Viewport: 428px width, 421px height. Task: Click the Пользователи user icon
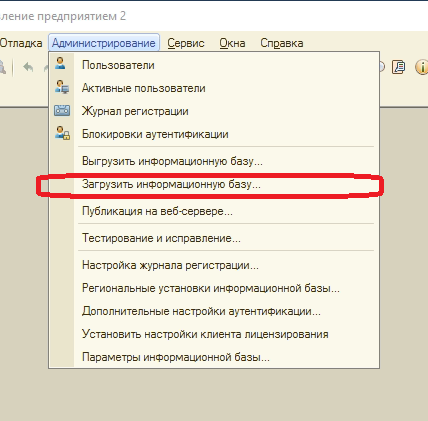60,63
